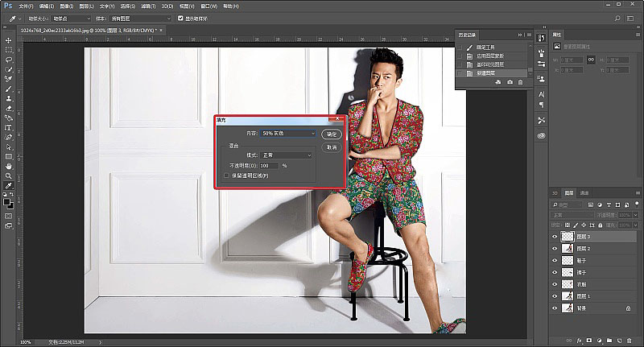Click the search magnifier in options bar
Viewport: 644px width, 347px height.
(x=617, y=19)
